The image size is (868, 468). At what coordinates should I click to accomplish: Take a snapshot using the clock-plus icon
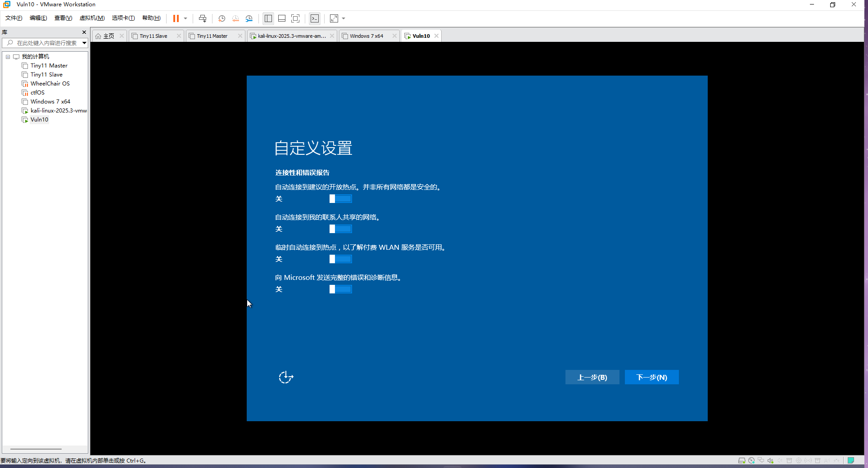click(x=222, y=18)
